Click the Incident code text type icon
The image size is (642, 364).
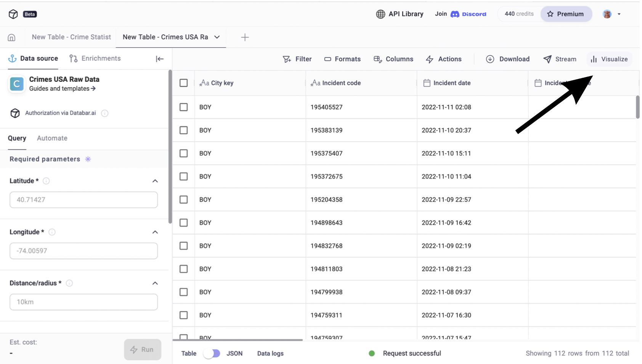click(316, 83)
